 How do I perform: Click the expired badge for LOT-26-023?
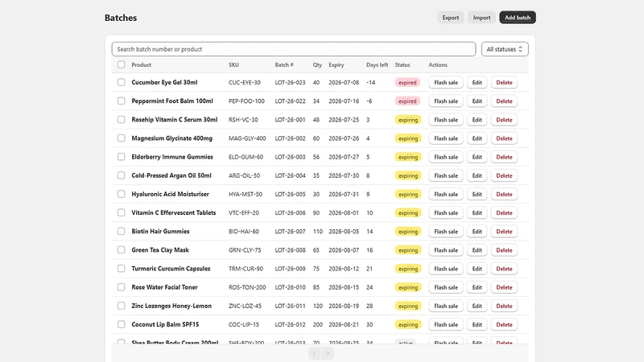pyautogui.click(x=407, y=83)
